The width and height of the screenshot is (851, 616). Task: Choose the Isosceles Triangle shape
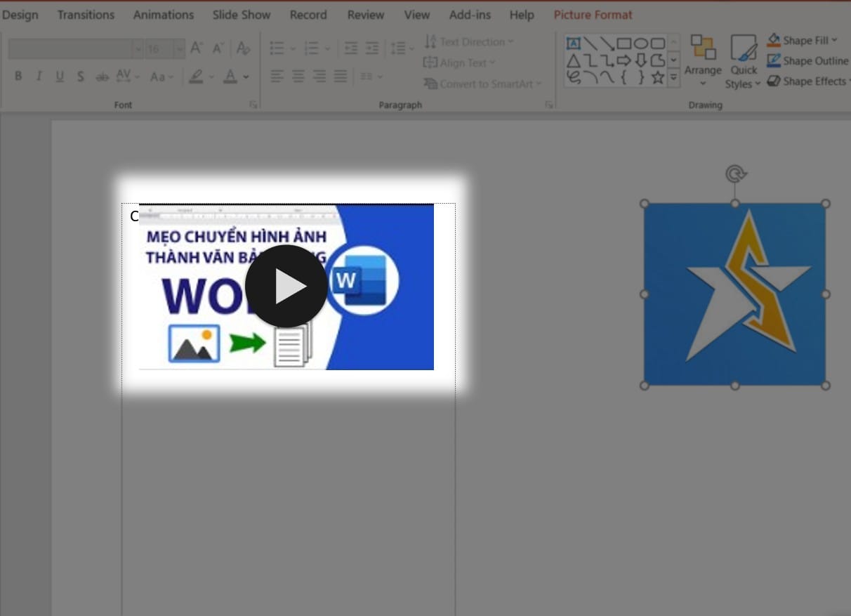pyautogui.click(x=573, y=60)
